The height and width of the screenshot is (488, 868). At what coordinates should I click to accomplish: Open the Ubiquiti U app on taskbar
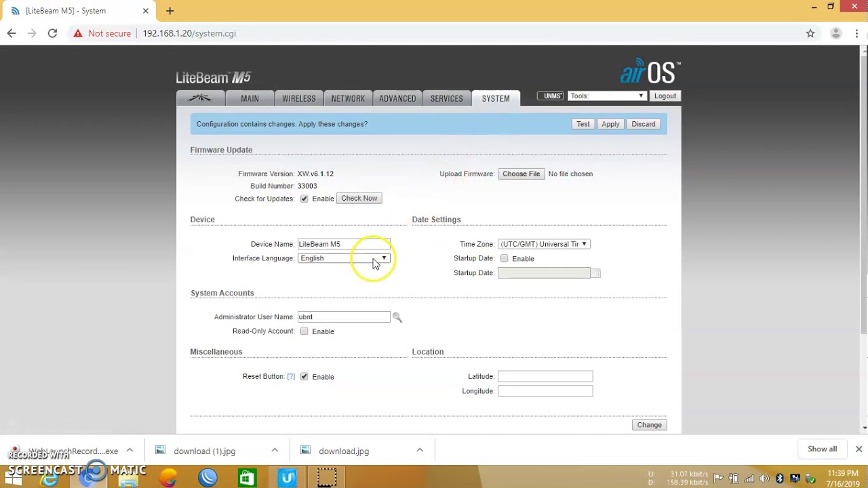pos(287,478)
